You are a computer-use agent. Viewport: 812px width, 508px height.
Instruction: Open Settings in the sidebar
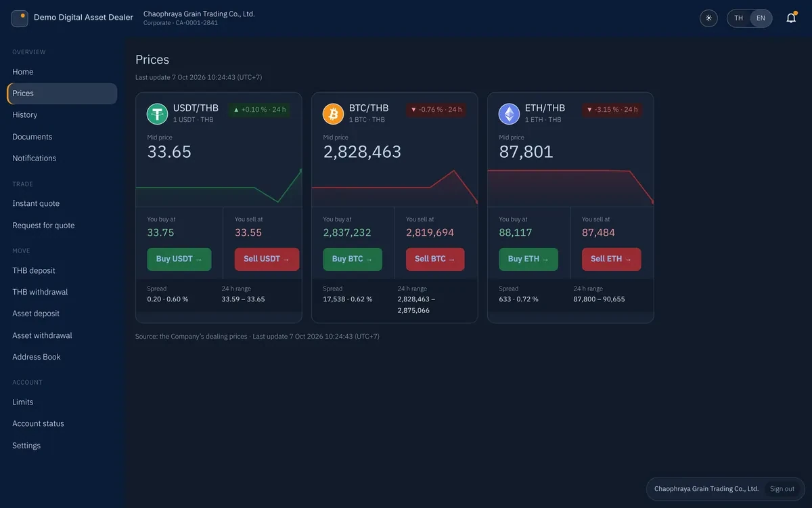click(62, 446)
